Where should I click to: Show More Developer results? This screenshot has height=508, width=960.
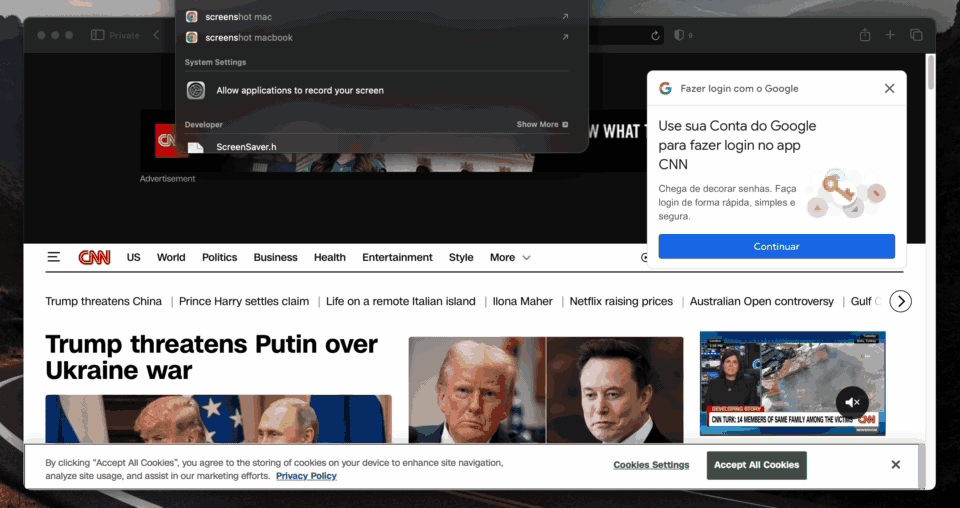[x=542, y=124]
